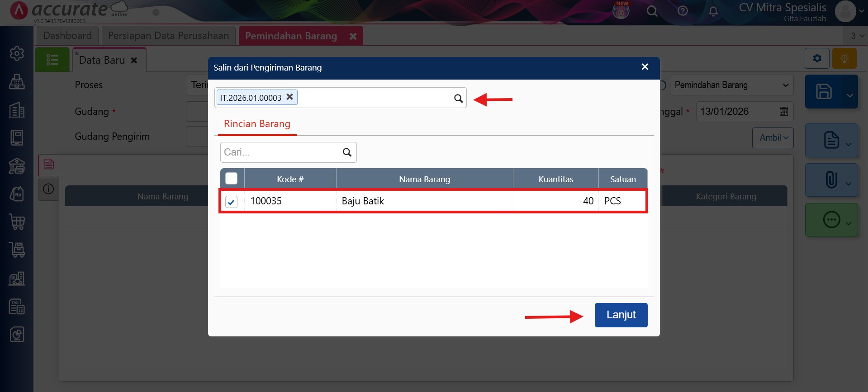Image resolution: width=868 pixels, height=392 pixels.
Task: Close the Salin dari Pengiriman Barang dialog
Action: click(645, 67)
